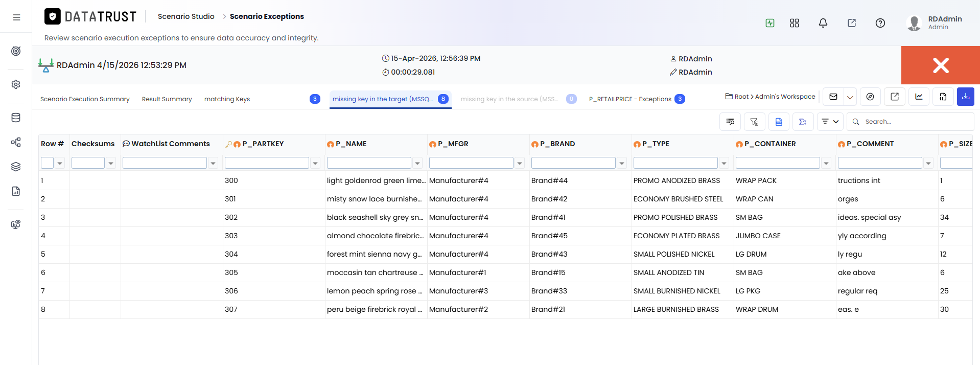Select missing key in the target tab

point(390,99)
